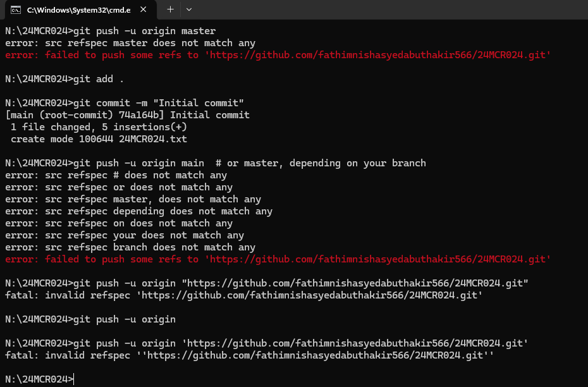The height and width of the screenshot is (387, 588).
Task: Click the URL in the double-quoted git push command
Action: 355,283
